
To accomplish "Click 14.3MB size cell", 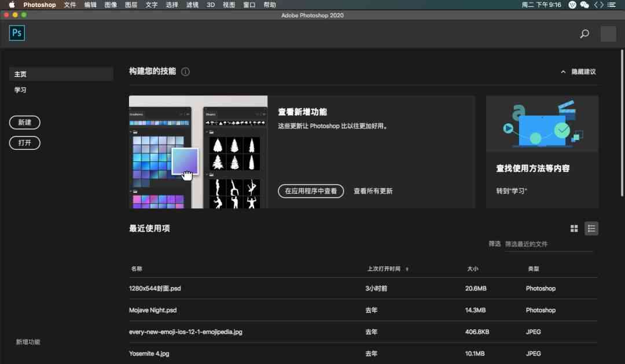I will [x=475, y=310].
